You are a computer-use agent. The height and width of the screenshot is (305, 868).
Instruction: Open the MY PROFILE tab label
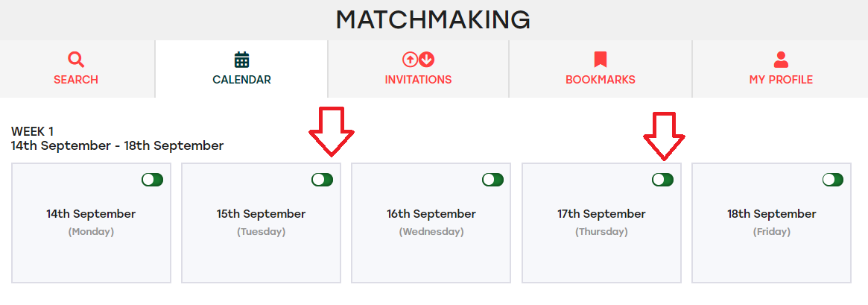[x=781, y=80]
